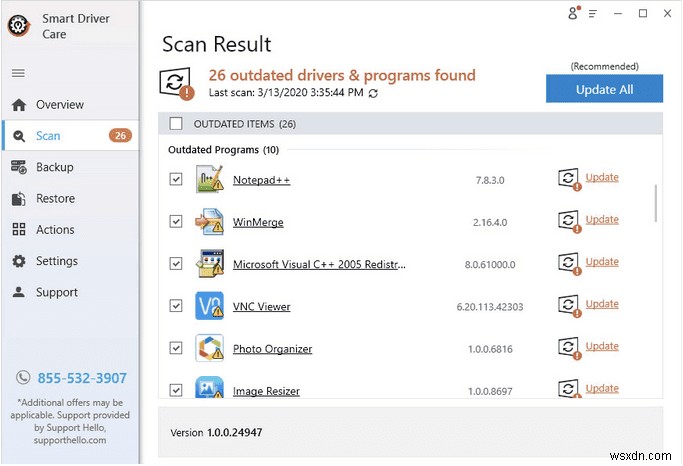Click the Photo Organizer program icon
This screenshot has width=683, height=466.
(210, 348)
